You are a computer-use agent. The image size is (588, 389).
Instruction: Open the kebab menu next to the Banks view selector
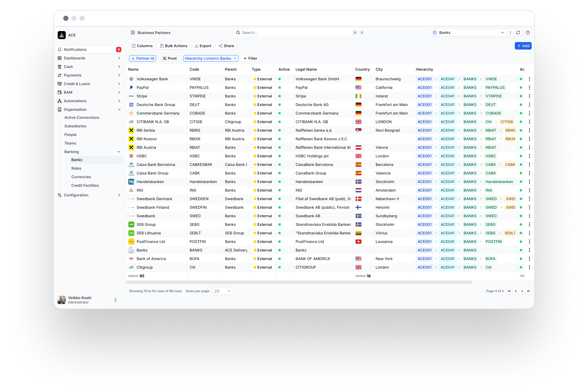click(x=510, y=32)
